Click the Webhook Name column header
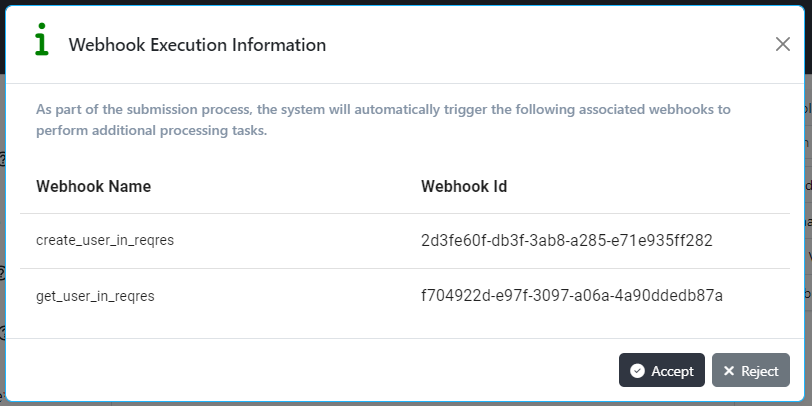This screenshot has width=812, height=406. tap(93, 186)
